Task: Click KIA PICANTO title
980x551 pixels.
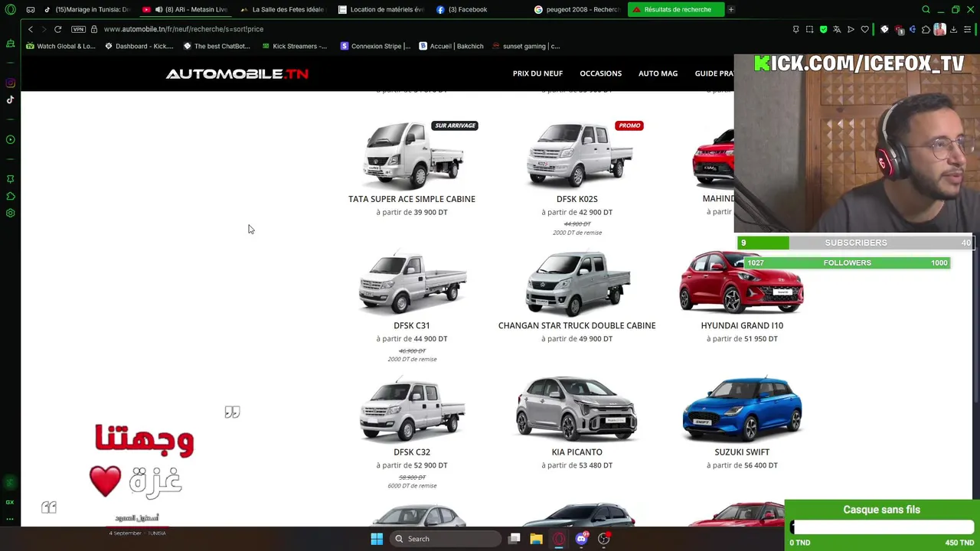Action: 577,452
